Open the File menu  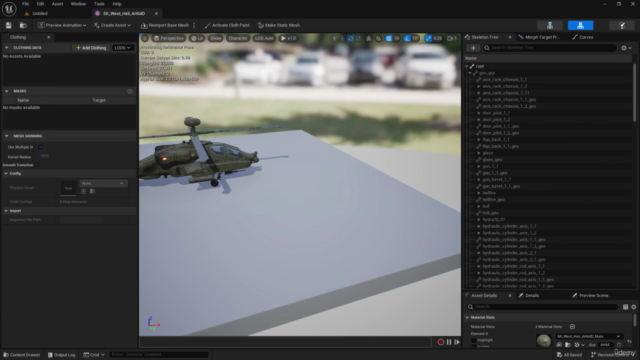click(x=25, y=4)
